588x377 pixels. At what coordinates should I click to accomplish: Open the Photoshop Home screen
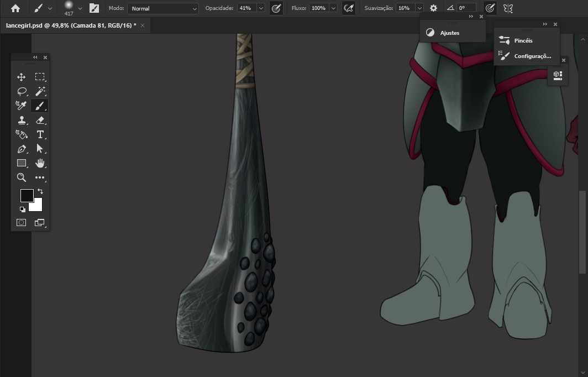[x=14, y=8]
